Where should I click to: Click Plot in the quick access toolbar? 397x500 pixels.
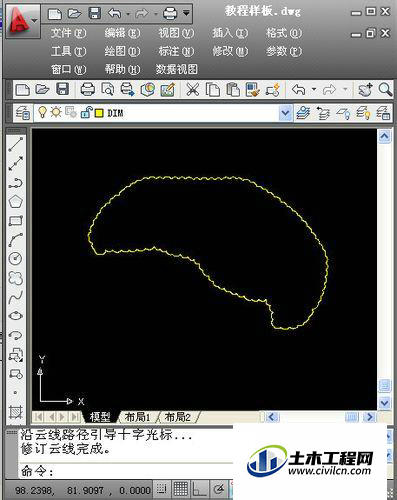[170, 14]
